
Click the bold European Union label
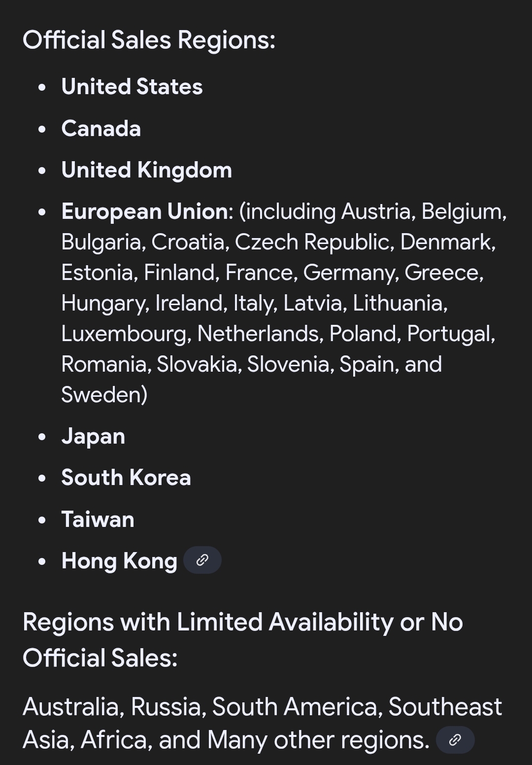point(145,212)
